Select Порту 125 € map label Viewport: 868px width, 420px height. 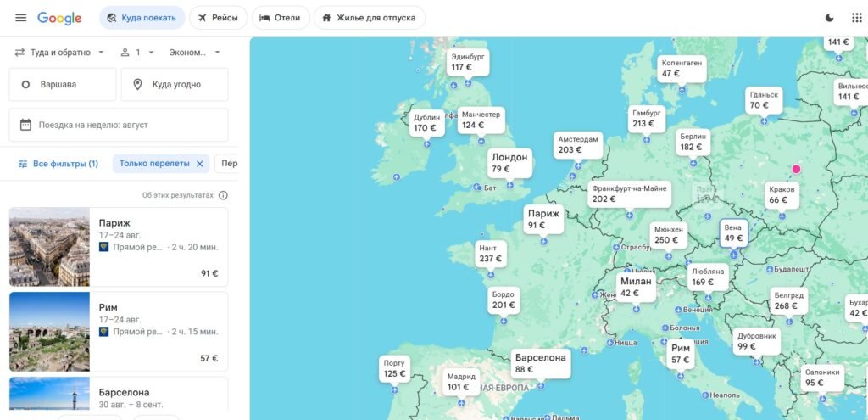pyautogui.click(x=394, y=369)
